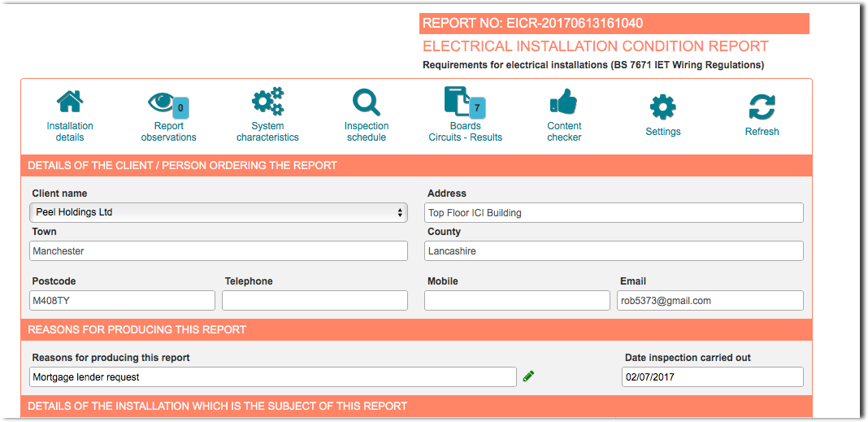Click the Refresh arrows icon
The width and height of the screenshot is (868, 422).
(x=762, y=107)
